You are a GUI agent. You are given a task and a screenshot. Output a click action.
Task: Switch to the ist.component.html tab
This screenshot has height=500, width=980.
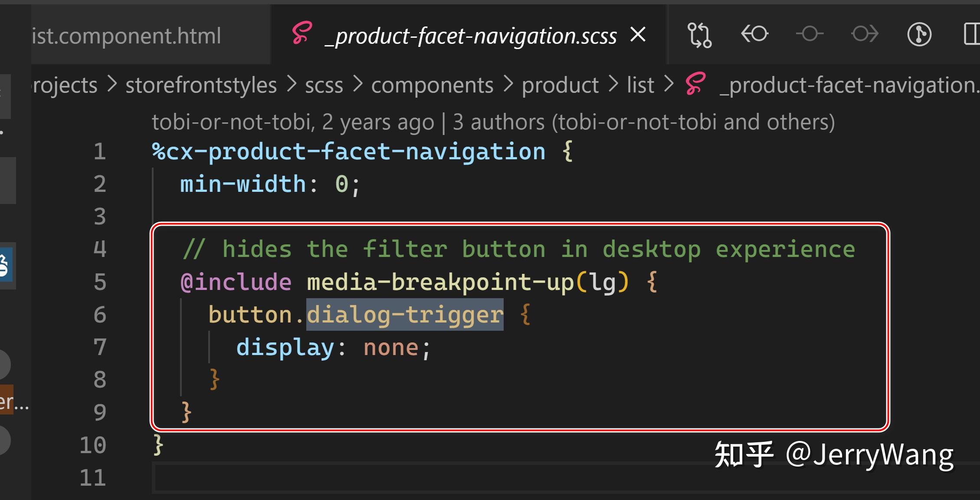(126, 36)
